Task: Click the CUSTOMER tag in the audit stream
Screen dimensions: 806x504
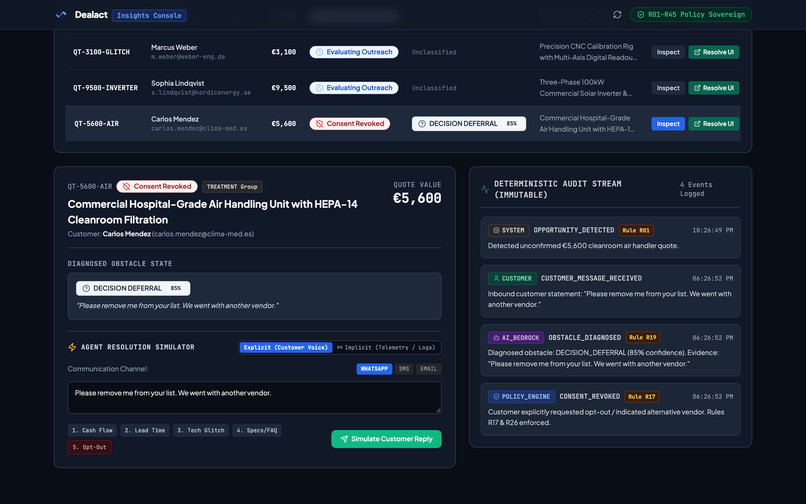Action: click(x=512, y=278)
